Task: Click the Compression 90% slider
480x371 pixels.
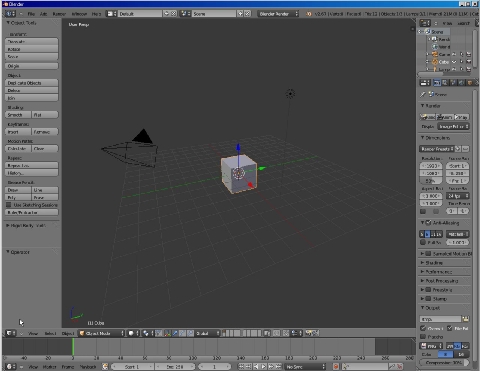Action: [x=444, y=362]
